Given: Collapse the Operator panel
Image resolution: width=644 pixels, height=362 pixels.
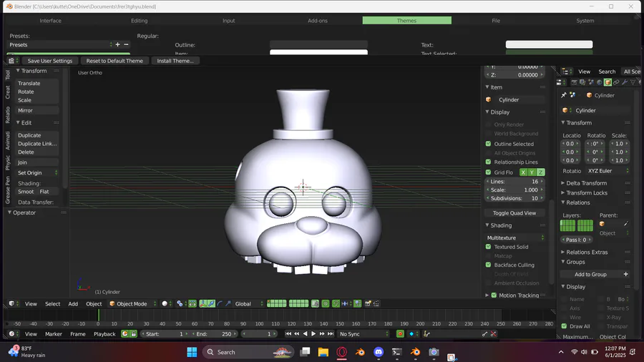Looking at the screenshot, I should point(21,212).
